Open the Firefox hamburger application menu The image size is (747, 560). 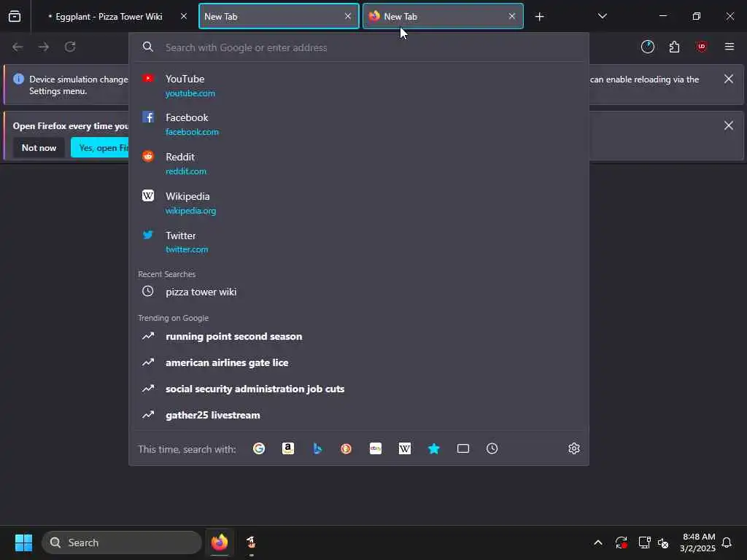pyautogui.click(x=729, y=47)
